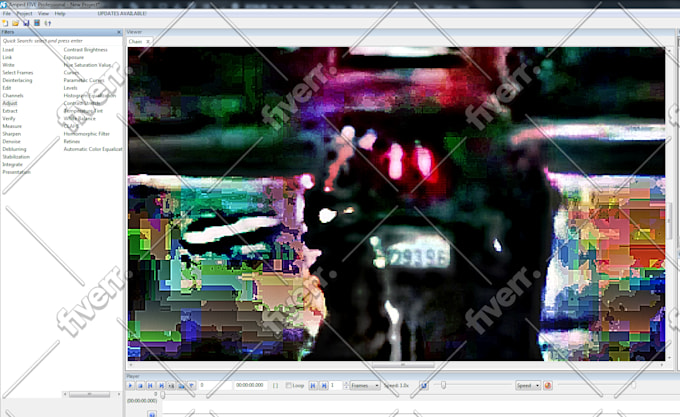This screenshot has height=417, width=680.
Task: Start playback with the Play button
Action: (130, 385)
